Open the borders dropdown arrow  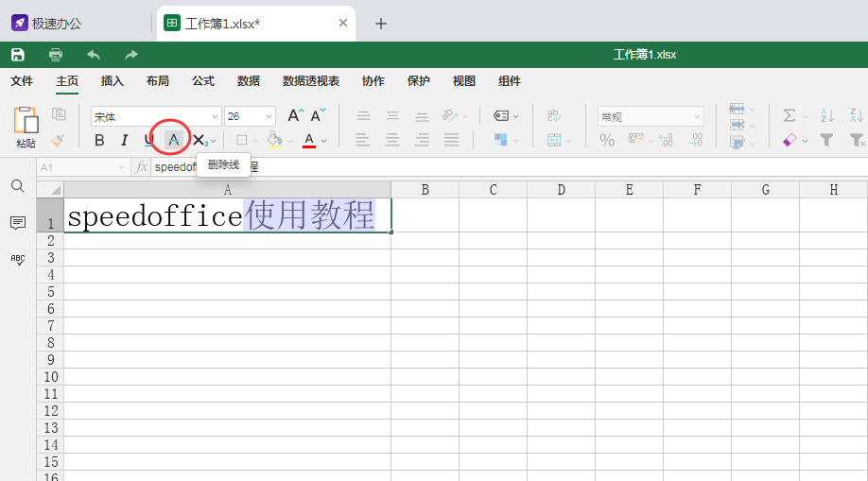pos(255,141)
